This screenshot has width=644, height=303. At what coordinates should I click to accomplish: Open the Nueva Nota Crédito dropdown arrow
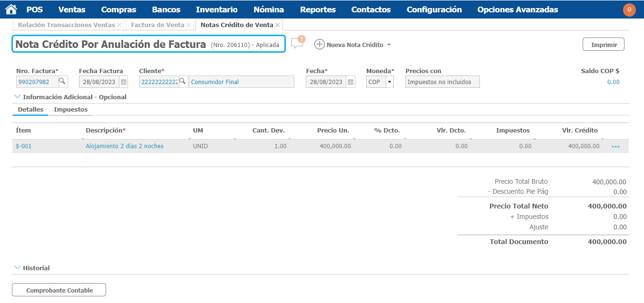(389, 45)
